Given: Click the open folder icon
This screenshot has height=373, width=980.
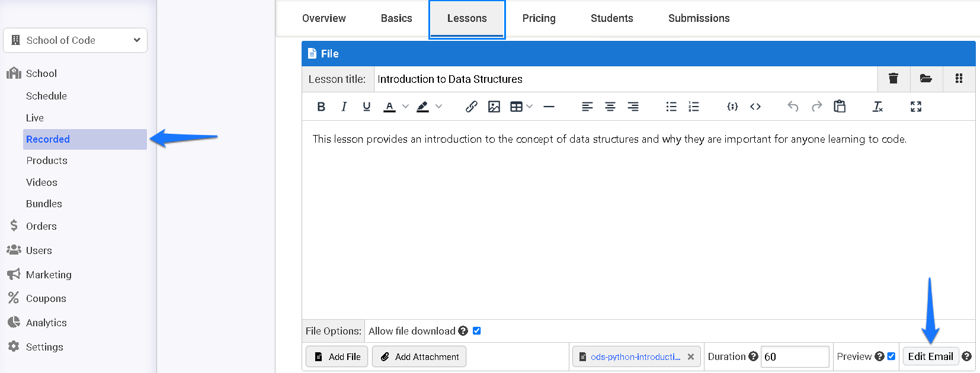Looking at the screenshot, I should tap(926, 79).
